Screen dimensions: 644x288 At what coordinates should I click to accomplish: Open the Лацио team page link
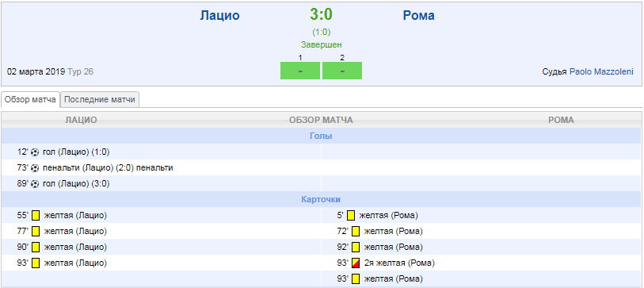tap(219, 16)
